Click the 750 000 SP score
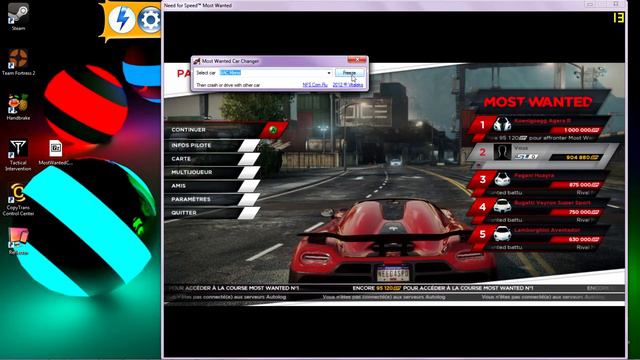Image resolution: width=640 pixels, height=360 pixels. point(584,212)
